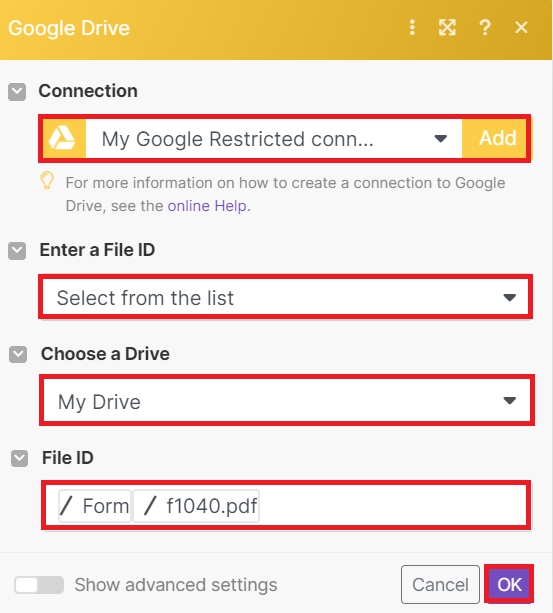Open the Select from the list dropdown
The image size is (553, 613).
coord(286,298)
